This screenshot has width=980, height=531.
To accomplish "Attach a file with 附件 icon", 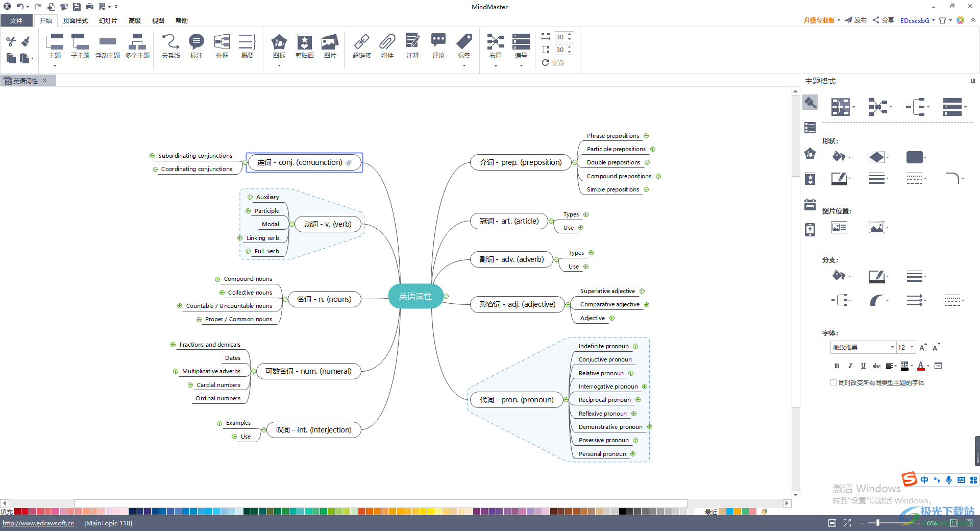I will [x=387, y=46].
